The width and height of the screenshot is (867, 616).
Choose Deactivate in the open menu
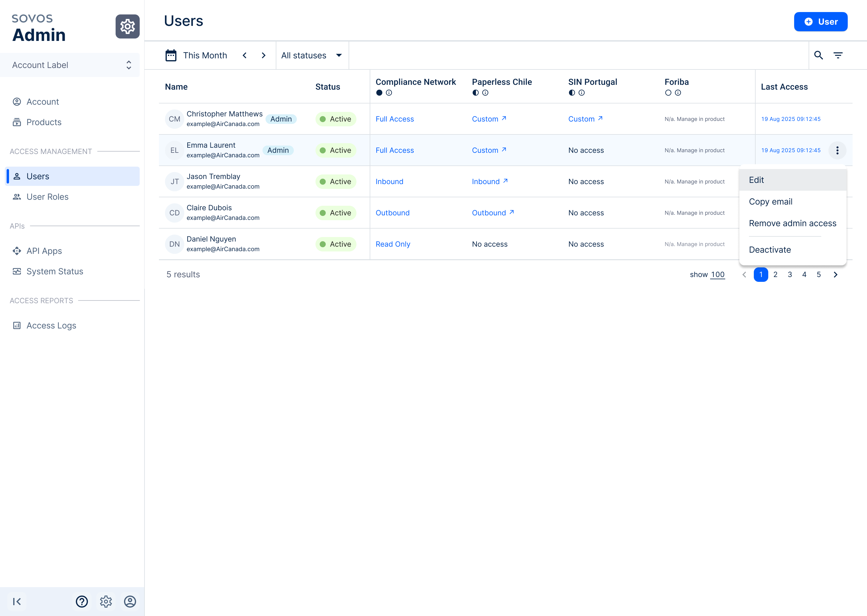(x=769, y=250)
